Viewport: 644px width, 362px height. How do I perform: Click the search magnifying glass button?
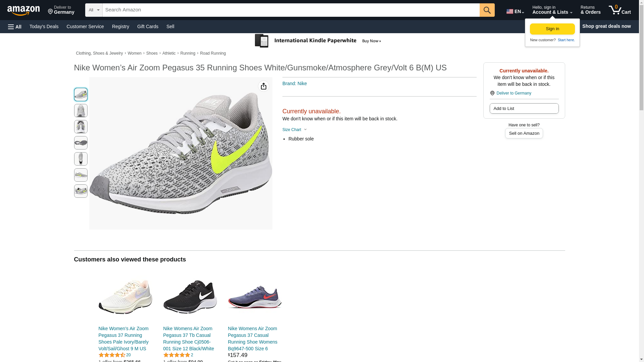click(x=487, y=10)
